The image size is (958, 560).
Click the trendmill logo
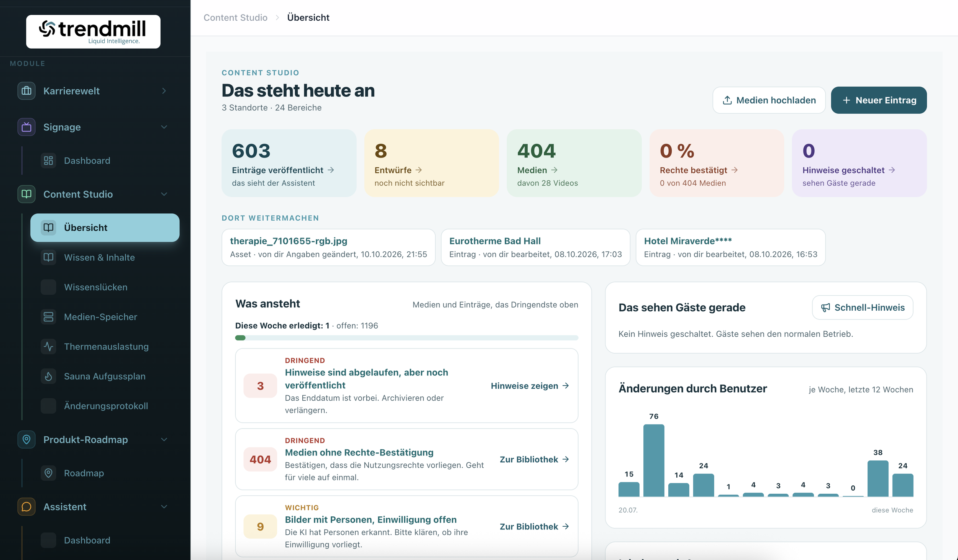[93, 31]
